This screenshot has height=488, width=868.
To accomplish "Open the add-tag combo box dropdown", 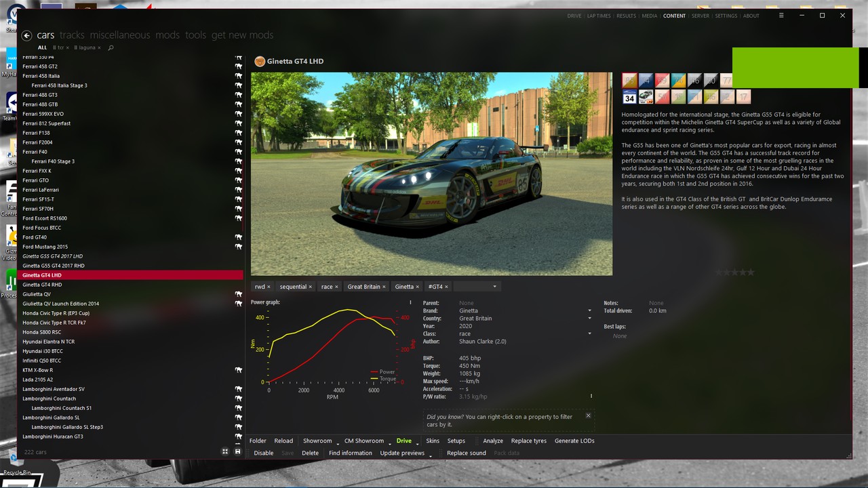I will pyautogui.click(x=494, y=287).
